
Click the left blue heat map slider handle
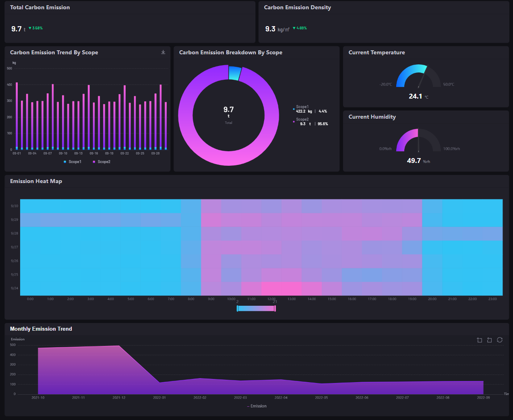238,309
